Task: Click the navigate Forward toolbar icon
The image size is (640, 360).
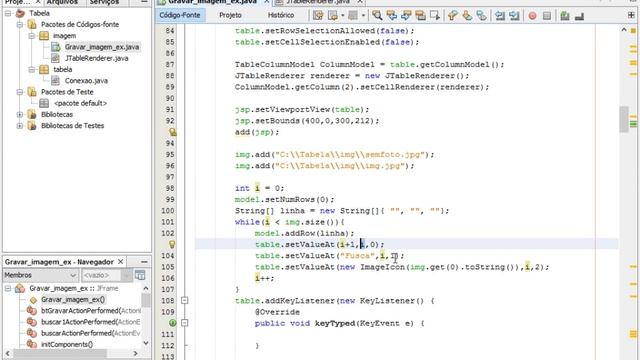Action: (x=353, y=16)
